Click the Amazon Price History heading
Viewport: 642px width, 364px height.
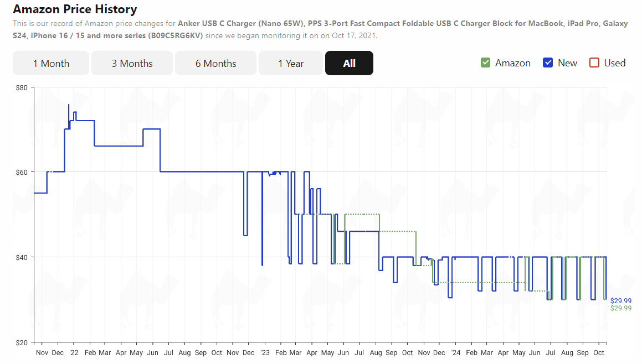[x=75, y=9]
